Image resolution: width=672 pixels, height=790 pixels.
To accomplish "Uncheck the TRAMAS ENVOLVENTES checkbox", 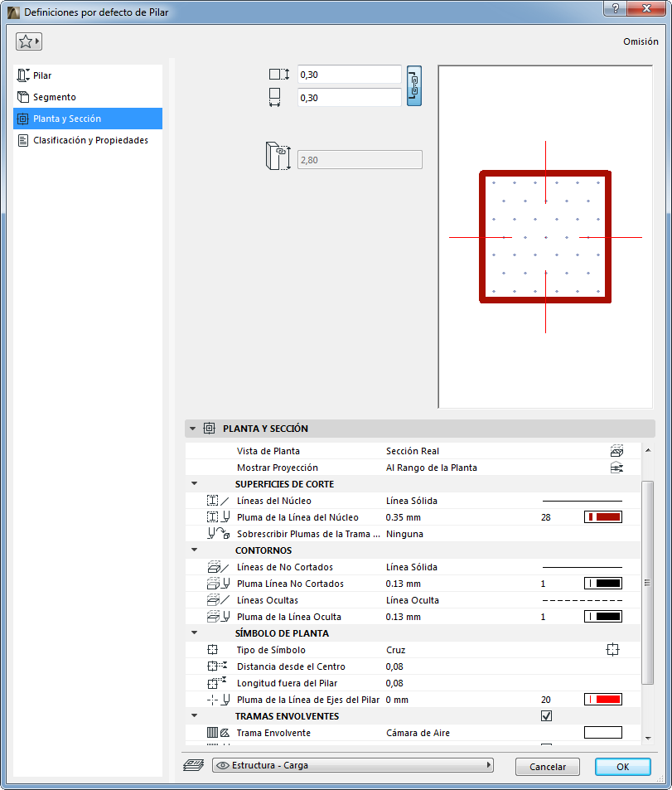I will (x=546, y=716).
